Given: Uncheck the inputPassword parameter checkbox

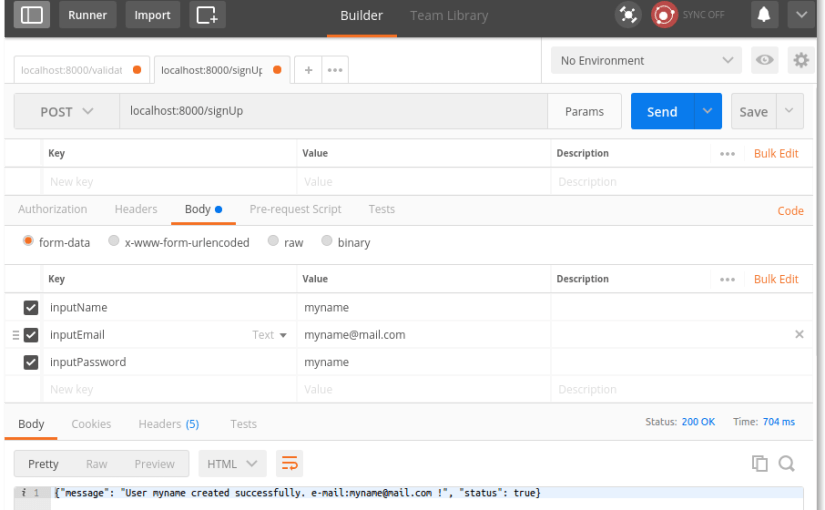Looking at the screenshot, I should coord(31,362).
